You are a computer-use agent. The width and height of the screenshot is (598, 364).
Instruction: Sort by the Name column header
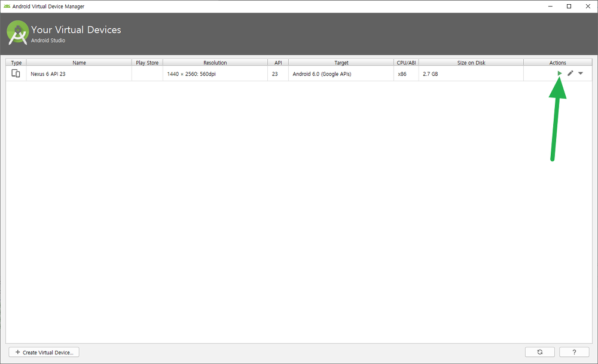point(79,63)
